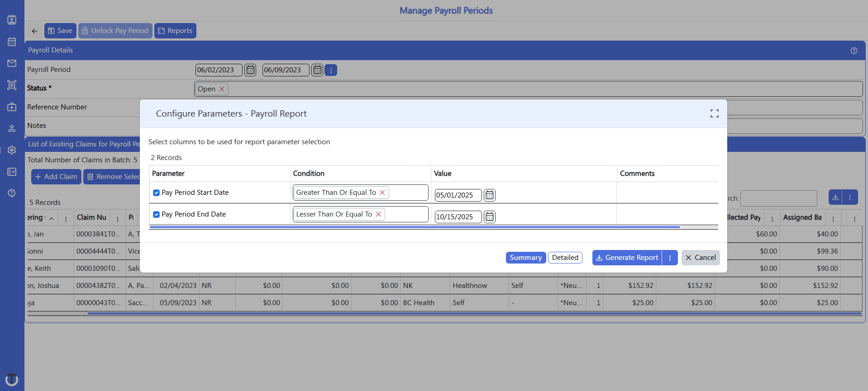868x391 pixels.
Task: Open the profile icon in the sidebar
Action: point(12,20)
